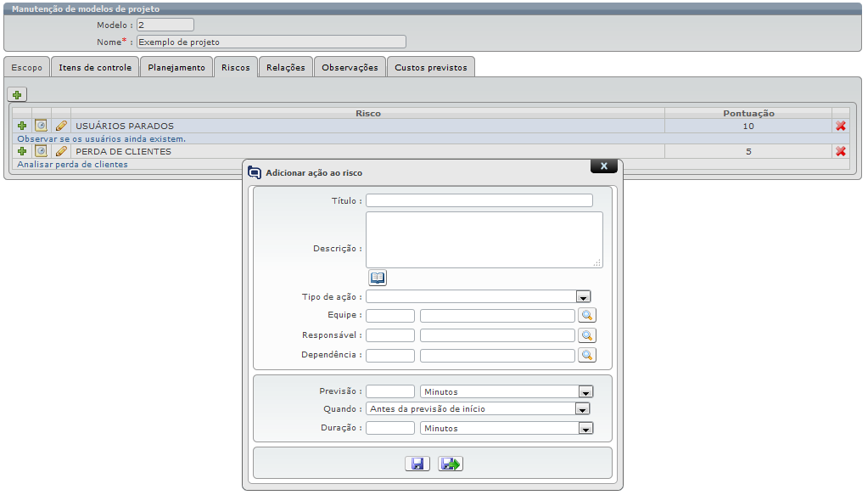Click the Analisar perda de clientes link
The height and width of the screenshot is (495, 868).
(72, 164)
